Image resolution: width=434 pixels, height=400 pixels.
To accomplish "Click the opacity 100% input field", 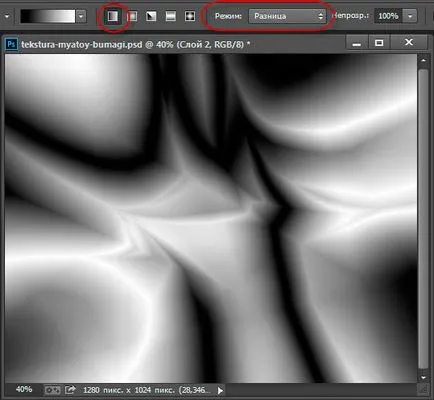I will 388,16.
